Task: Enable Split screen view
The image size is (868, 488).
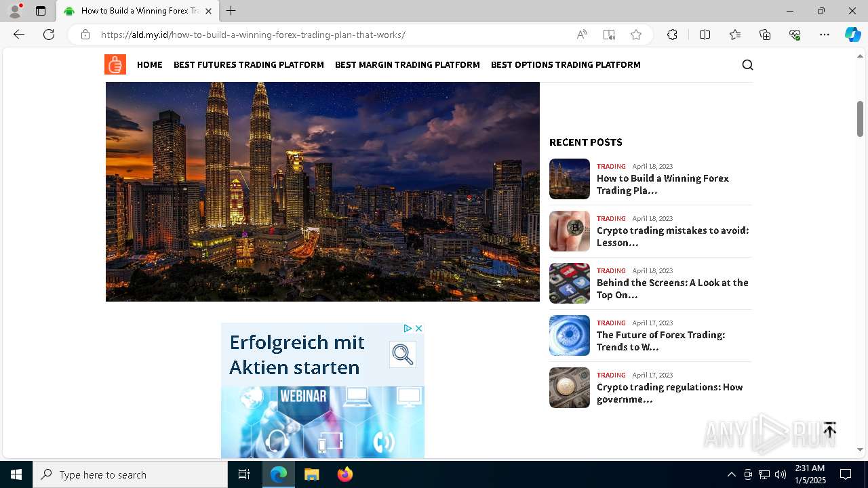Action: point(705,35)
